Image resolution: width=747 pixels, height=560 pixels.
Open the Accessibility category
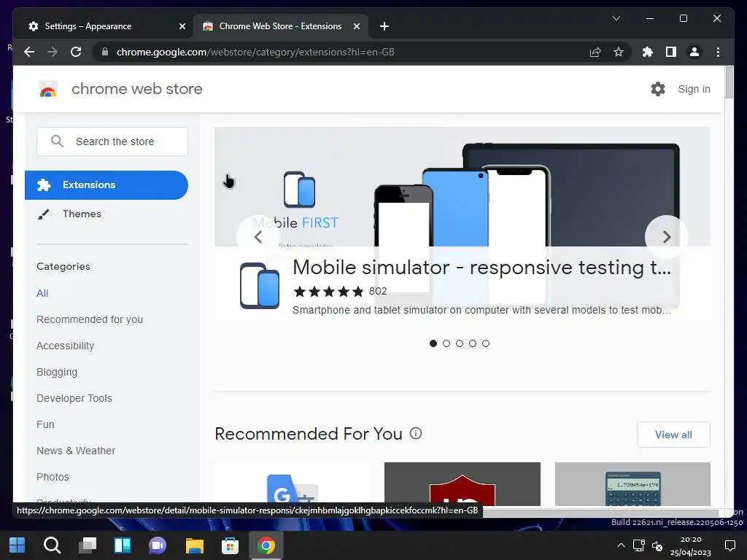point(65,346)
